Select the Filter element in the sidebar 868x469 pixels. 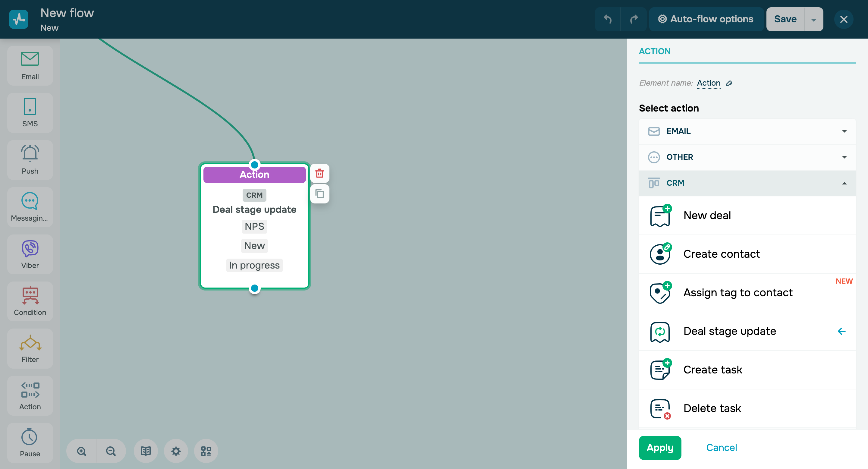[x=30, y=348]
